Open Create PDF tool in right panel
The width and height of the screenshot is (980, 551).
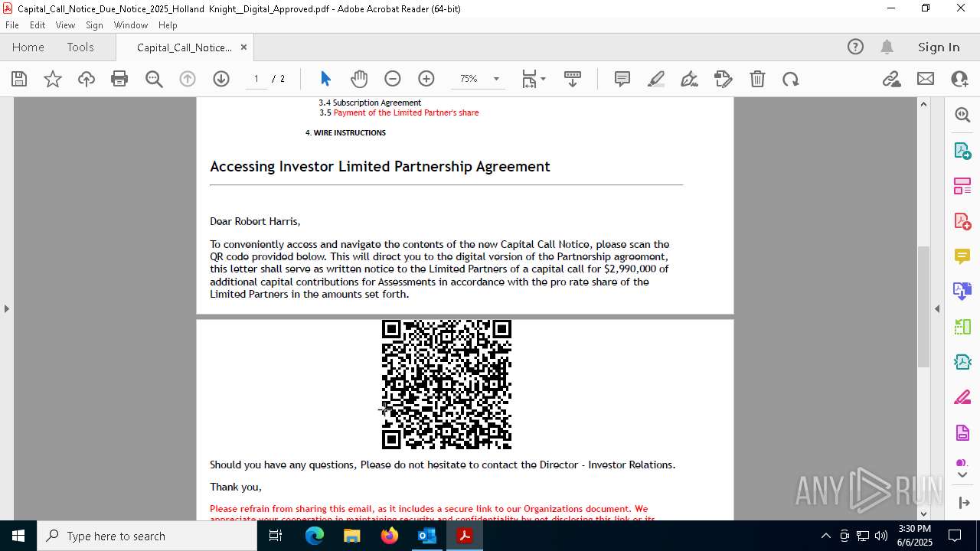(x=962, y=221)
